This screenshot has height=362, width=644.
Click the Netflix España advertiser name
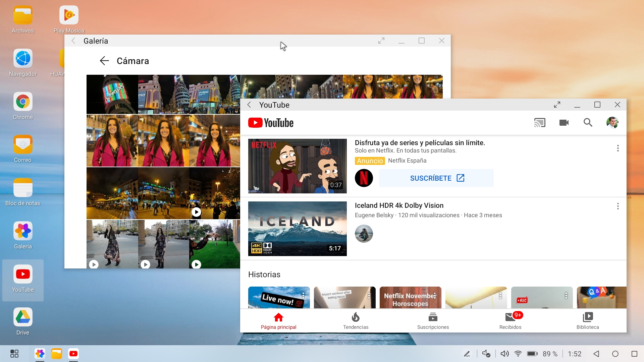407,161
